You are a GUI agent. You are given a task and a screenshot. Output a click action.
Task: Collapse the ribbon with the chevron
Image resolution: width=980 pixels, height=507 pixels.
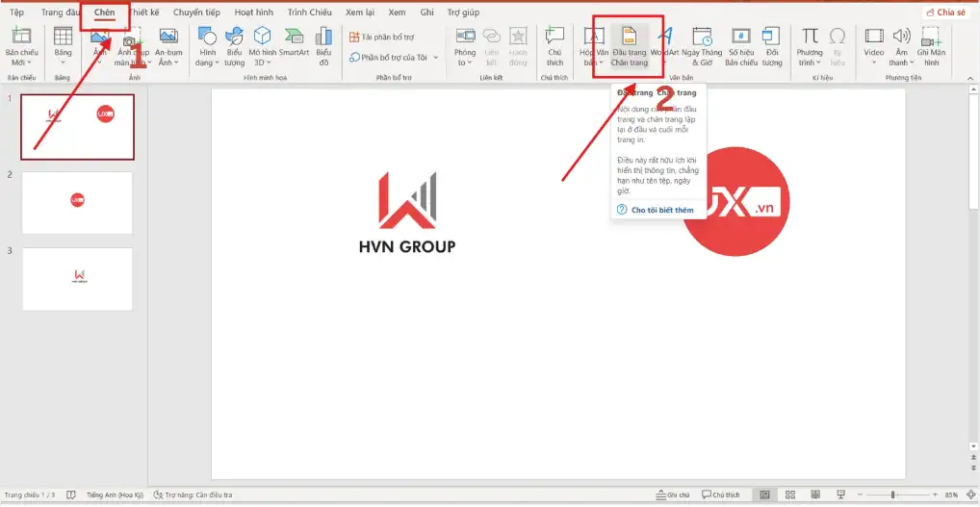click(x=970, y=77)
